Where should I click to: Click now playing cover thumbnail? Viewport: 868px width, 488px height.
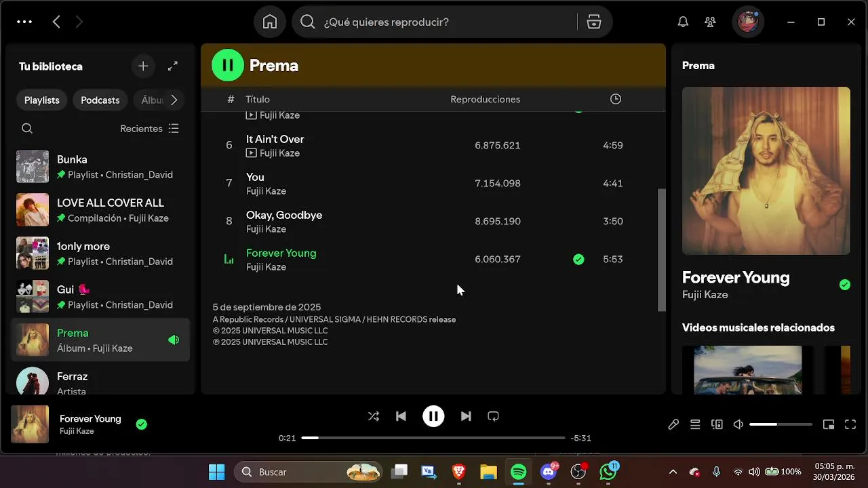(30, 424)
